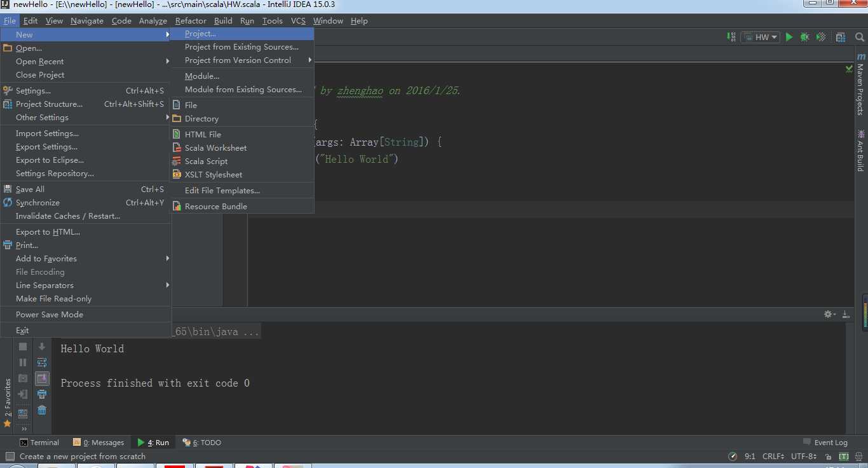Click the dump threads camera icon
This screenshot has height=468, width=868.
(23, 378)
